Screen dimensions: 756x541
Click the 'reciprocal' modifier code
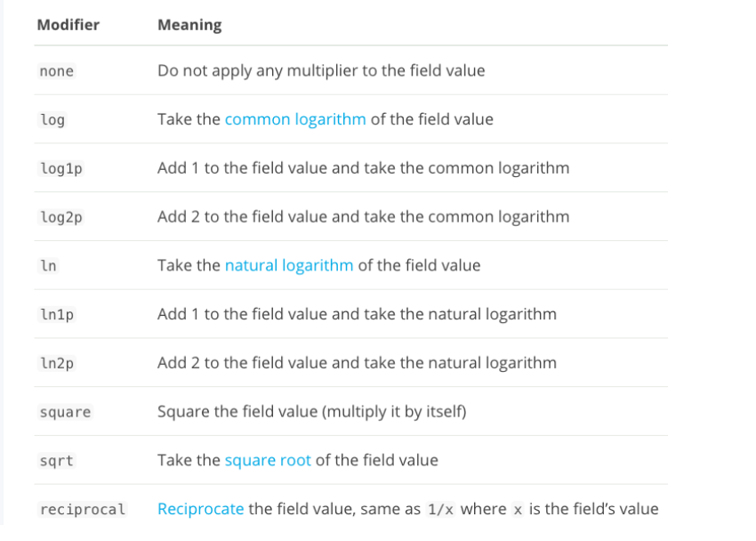tap(83, 510)
